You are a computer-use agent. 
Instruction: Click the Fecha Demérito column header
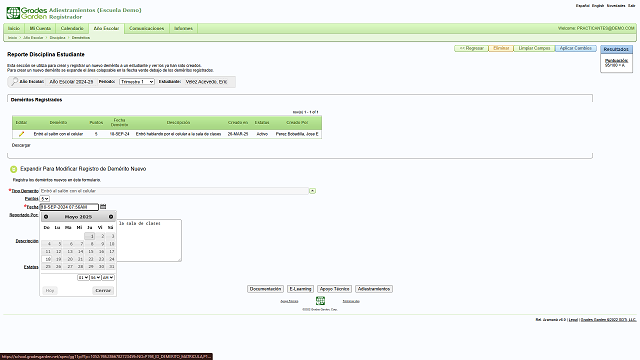click(x=119, y=122)
